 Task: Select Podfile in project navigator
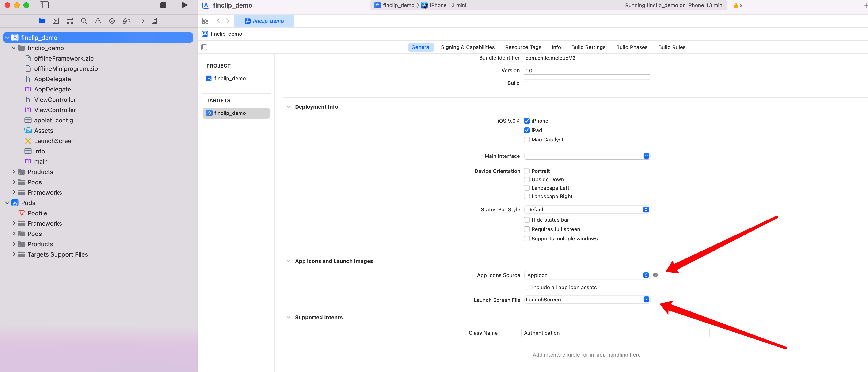[37, 213]
